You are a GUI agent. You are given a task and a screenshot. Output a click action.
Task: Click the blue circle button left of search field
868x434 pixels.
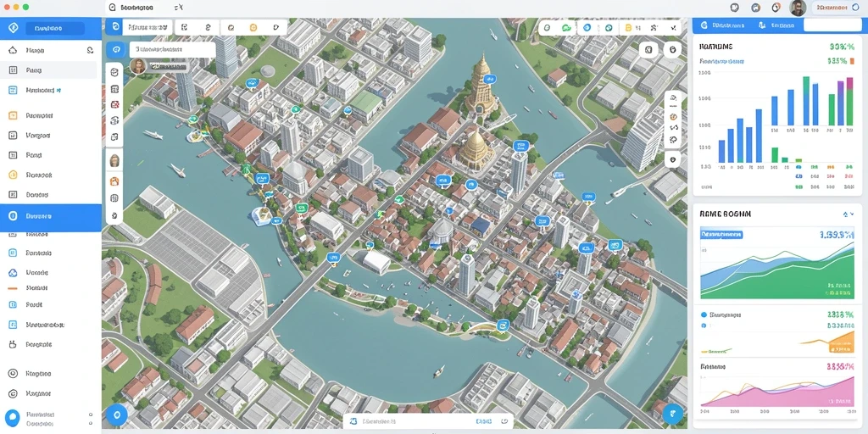click(x=115, y=49)
